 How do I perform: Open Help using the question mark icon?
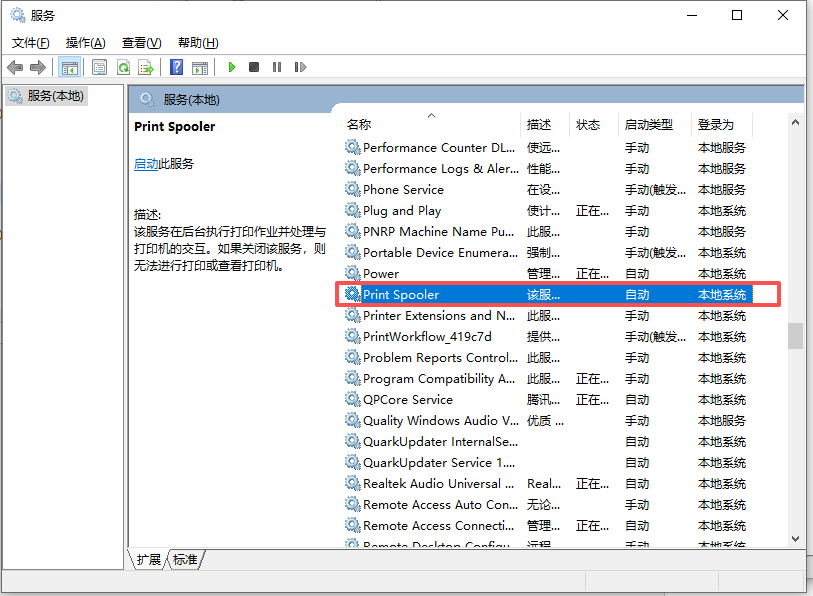(x=177, y=67)
